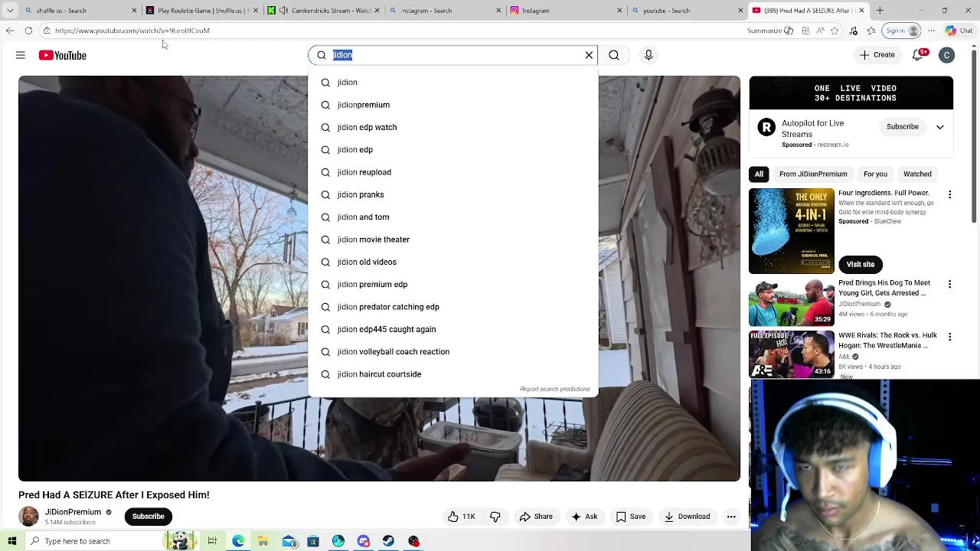Expand the Restream ad chevron

pos(940,127)
